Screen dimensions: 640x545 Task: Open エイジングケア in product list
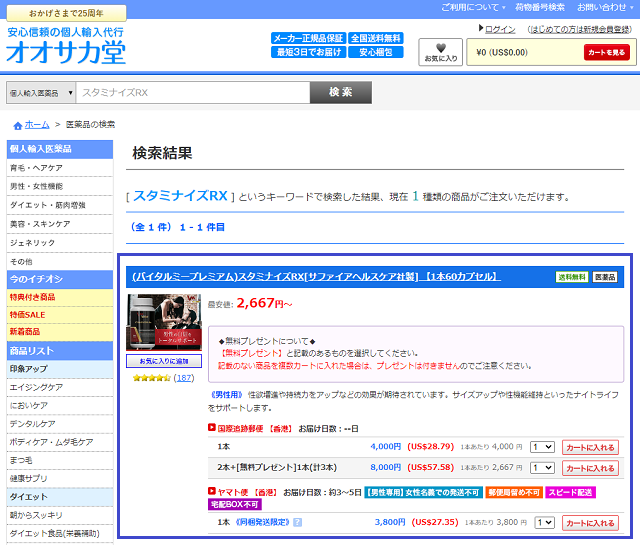(60, 387)
